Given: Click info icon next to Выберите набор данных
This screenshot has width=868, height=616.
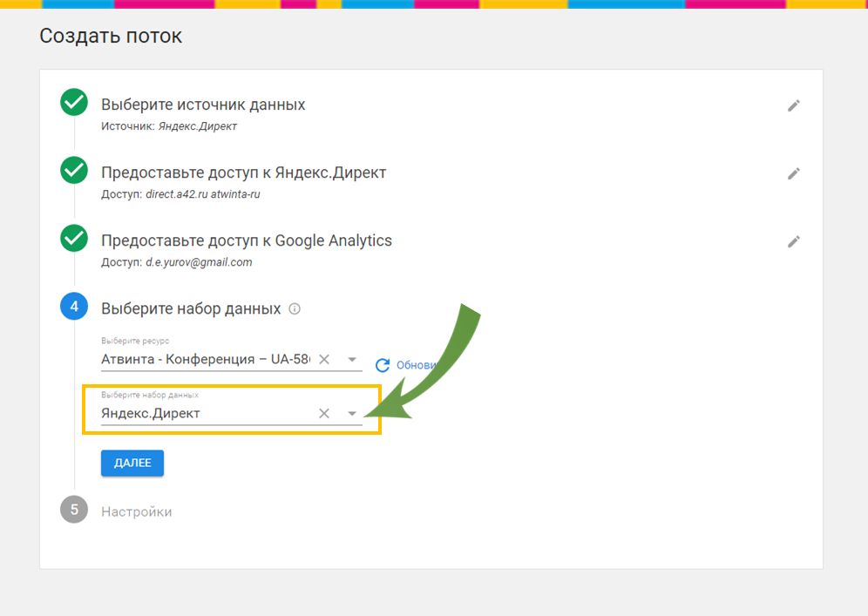Looking at the screenshot, I should coord(295,308).
